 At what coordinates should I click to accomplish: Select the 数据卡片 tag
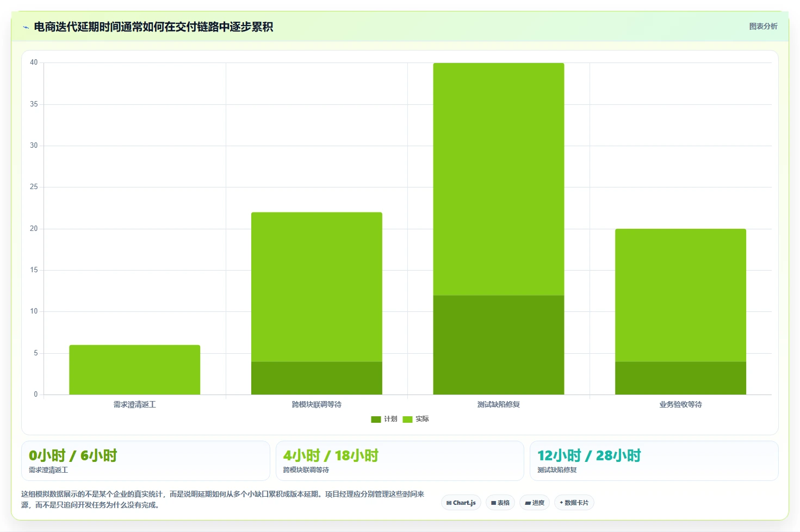click(574, 503)
